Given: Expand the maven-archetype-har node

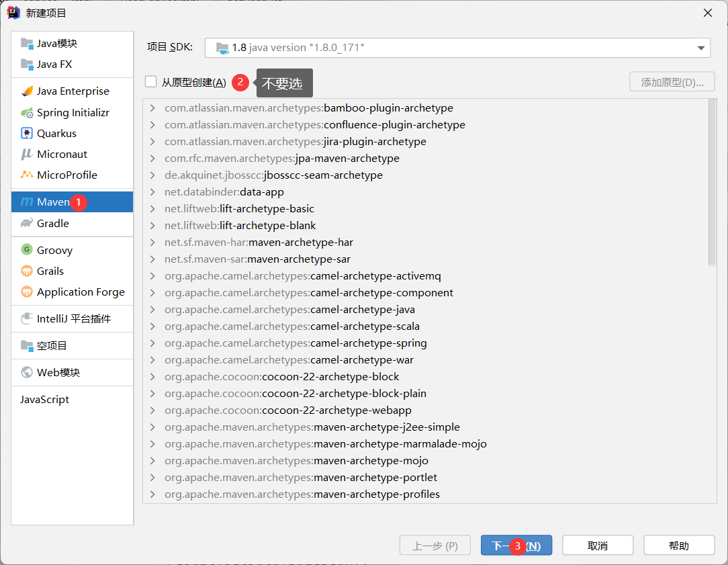Looking at the screenshot, I should (152, 243).
